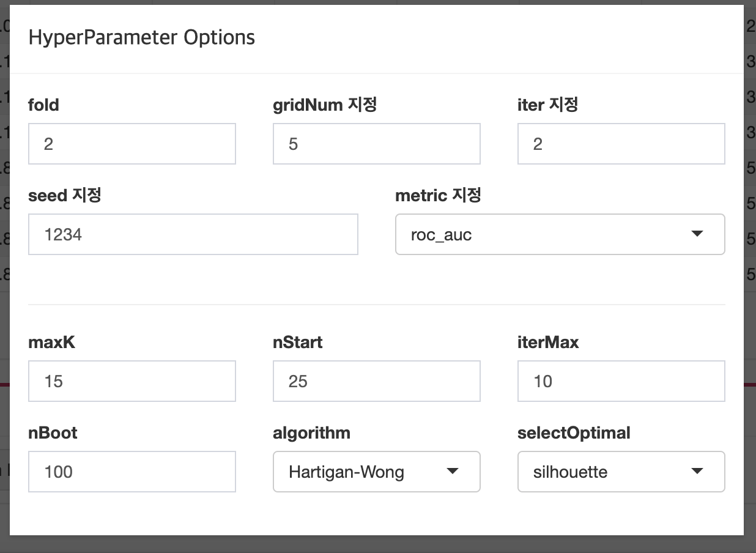Click the iterMax input showing 10
This screenshot has width=756, height=553.
click(x=621, y=380)
